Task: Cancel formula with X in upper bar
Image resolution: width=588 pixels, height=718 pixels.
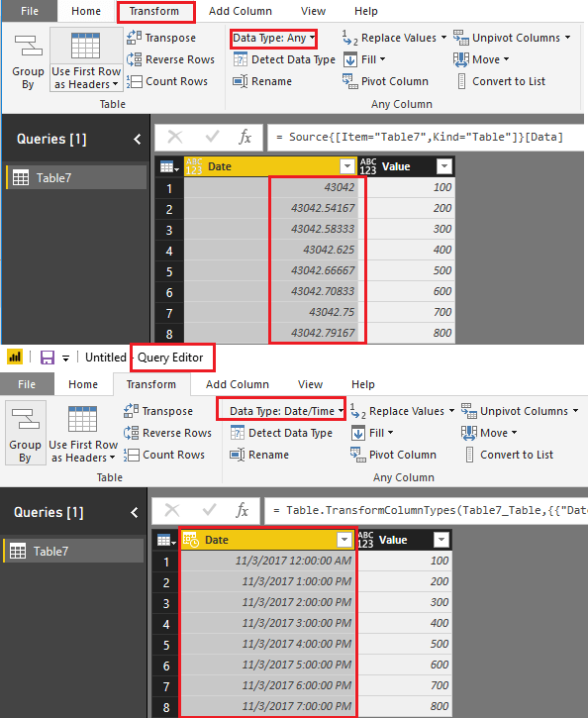Action: click(x=175, y=137)
